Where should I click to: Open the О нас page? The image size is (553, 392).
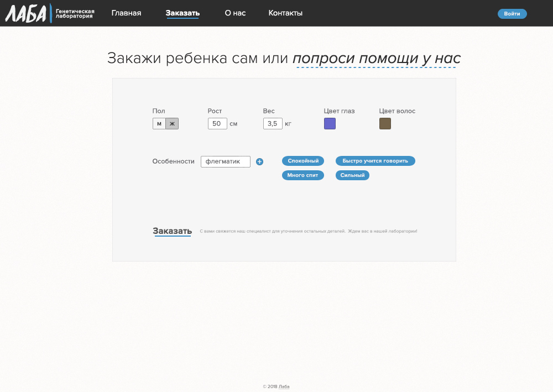(x=235, y=13)
